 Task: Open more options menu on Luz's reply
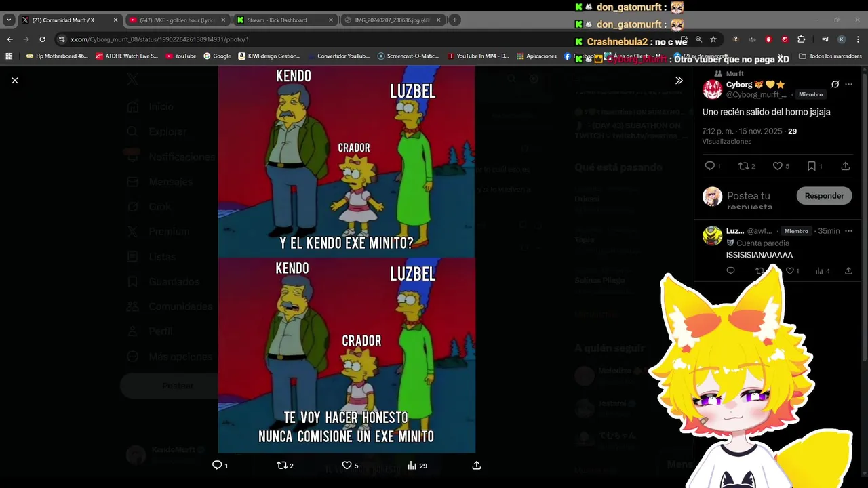(848, 231)
